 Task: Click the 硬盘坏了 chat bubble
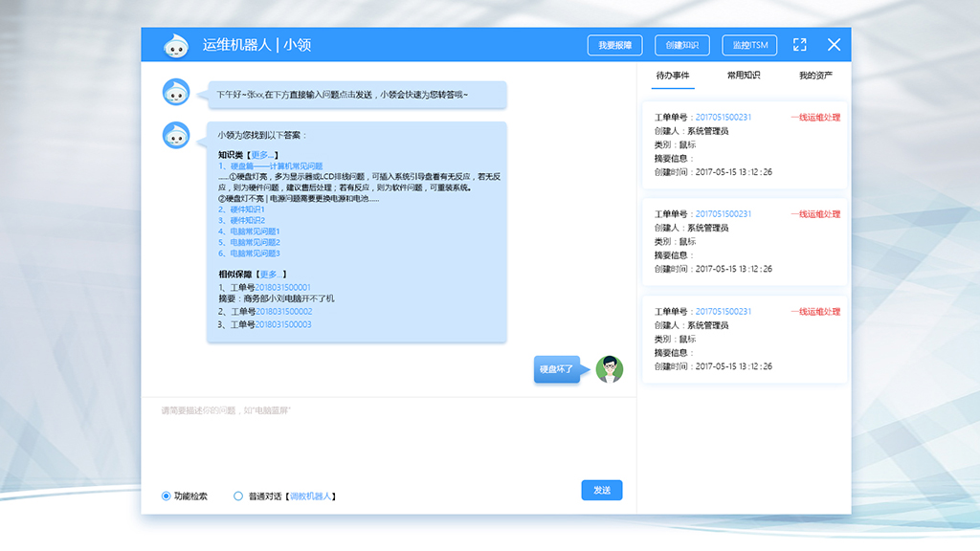coord(556,369)
